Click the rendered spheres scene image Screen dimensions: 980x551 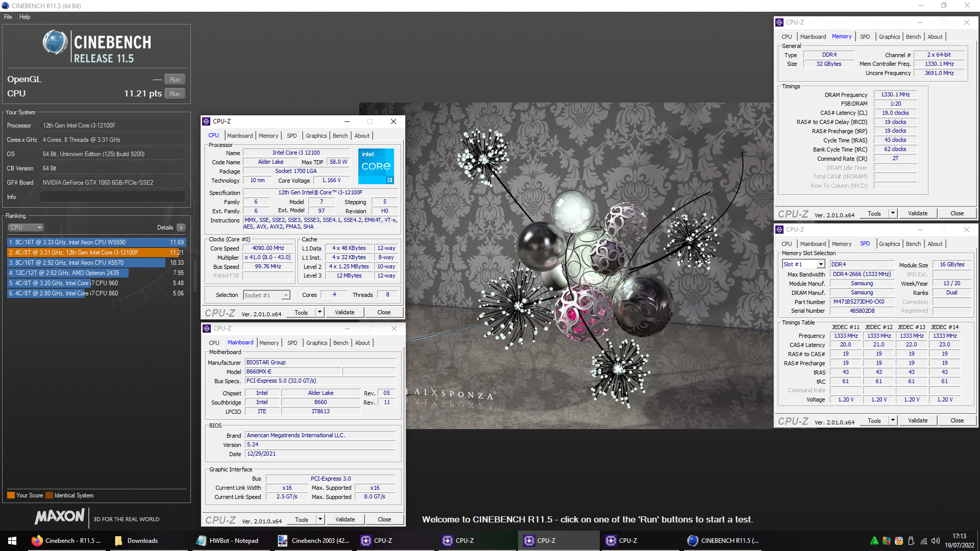click(x=587, y=265)
